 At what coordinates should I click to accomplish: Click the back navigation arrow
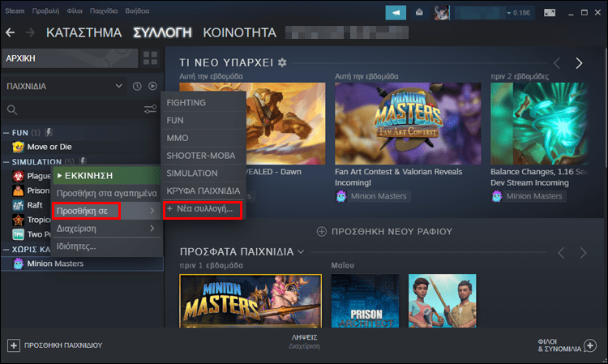tap(10, 33)
